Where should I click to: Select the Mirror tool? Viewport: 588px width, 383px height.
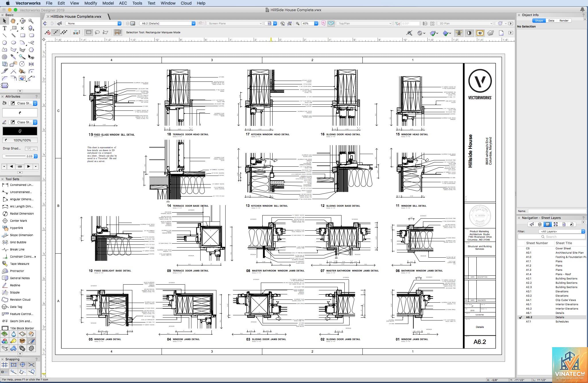31,64
